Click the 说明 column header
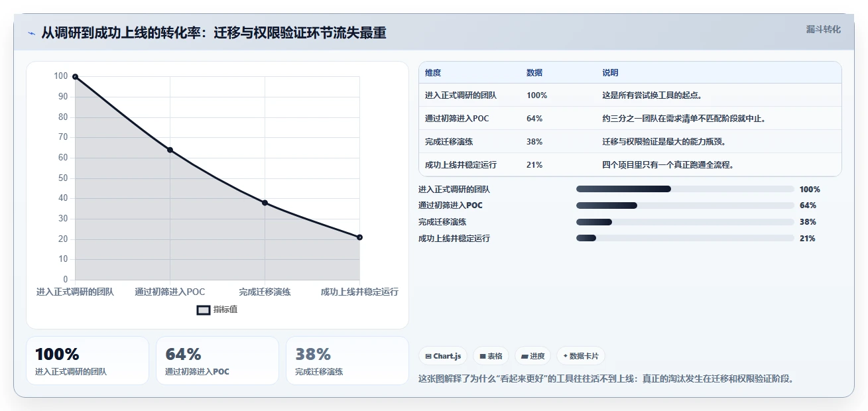This screenshot has width=868, height=411. [x=610, y=73]
